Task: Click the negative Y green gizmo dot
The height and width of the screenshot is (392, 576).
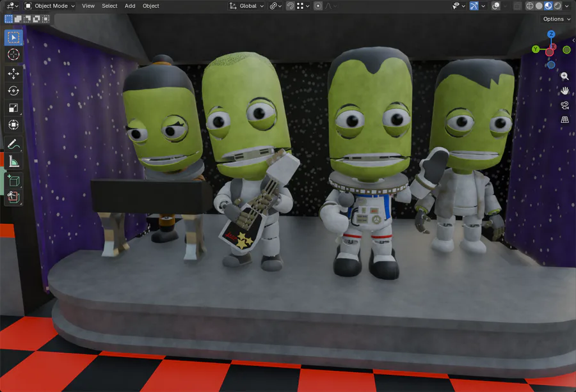Action: pos(566,49)
